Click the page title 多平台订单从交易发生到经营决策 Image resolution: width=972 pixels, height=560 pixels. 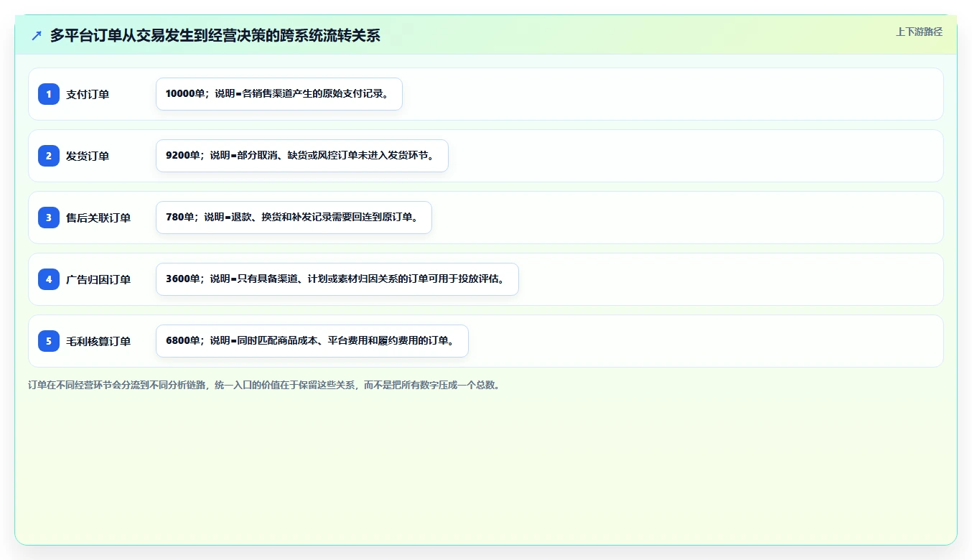point(215,35)
